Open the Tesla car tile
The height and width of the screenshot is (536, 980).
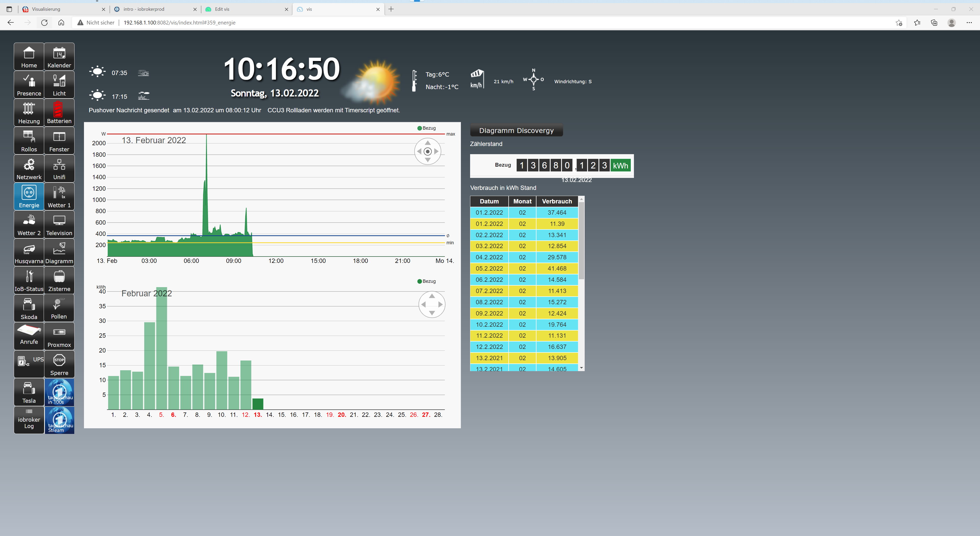(x=29, y=392)
